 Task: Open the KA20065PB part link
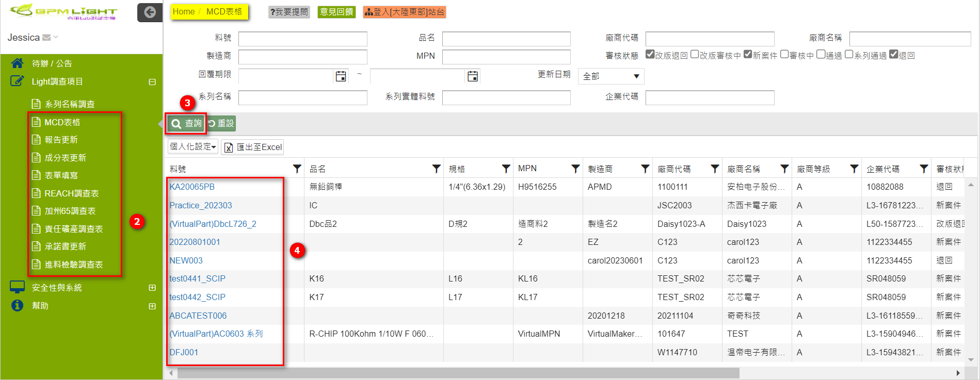[x=192, y=187]
